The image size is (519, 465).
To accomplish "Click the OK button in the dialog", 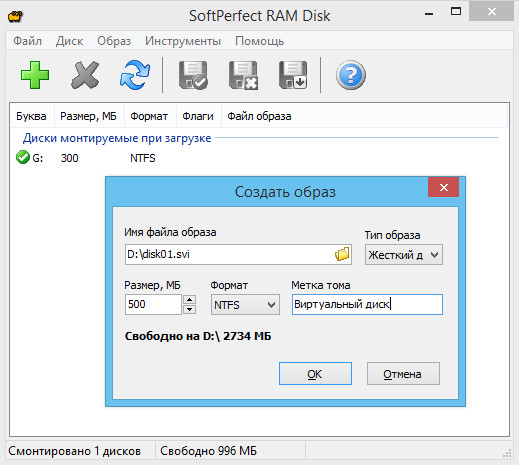I will (315, 374).
